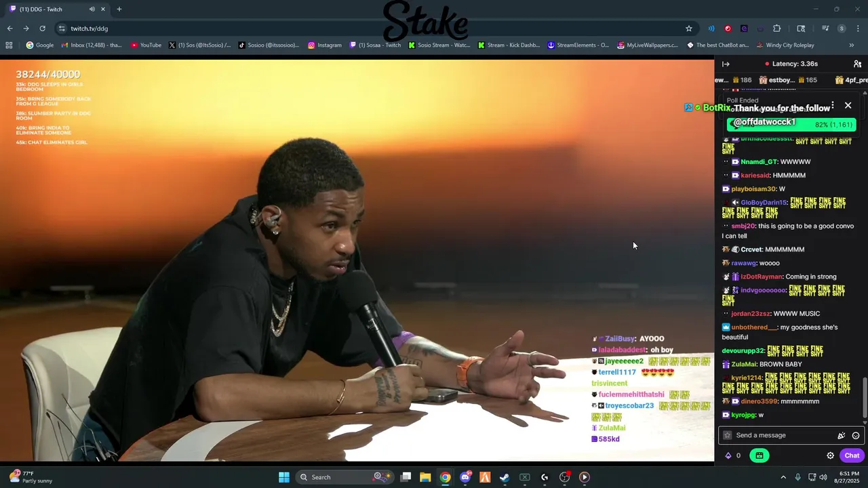Open the Instagram bookmark
Viewport: 868px width, 488px height.
pyautogui.click(x=324, y=45)
